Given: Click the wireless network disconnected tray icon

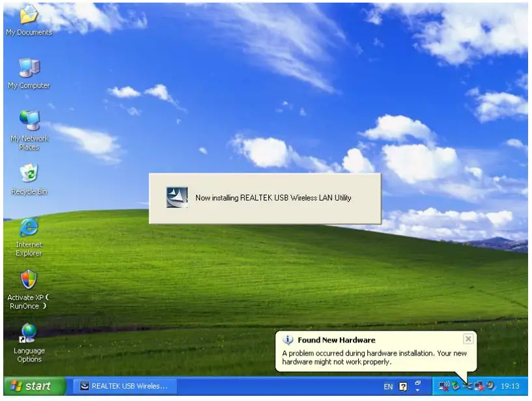Looking at the screenshot, I should tap(444, 386).
